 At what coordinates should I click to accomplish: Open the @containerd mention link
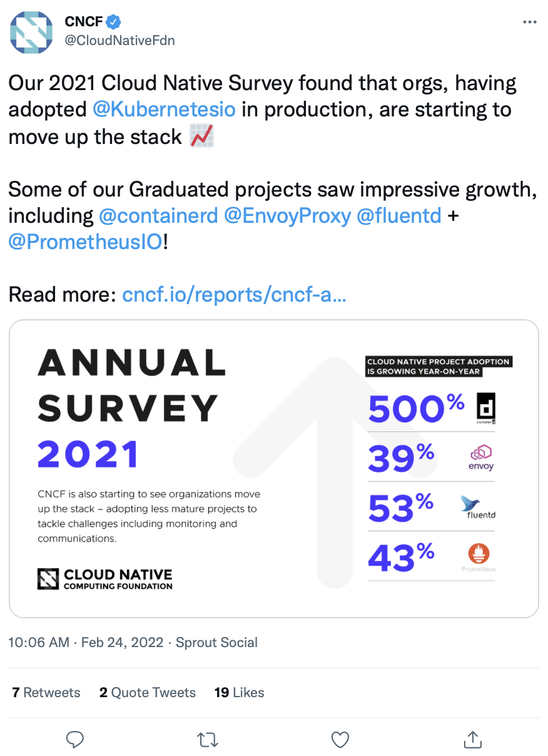click(158, 216)
